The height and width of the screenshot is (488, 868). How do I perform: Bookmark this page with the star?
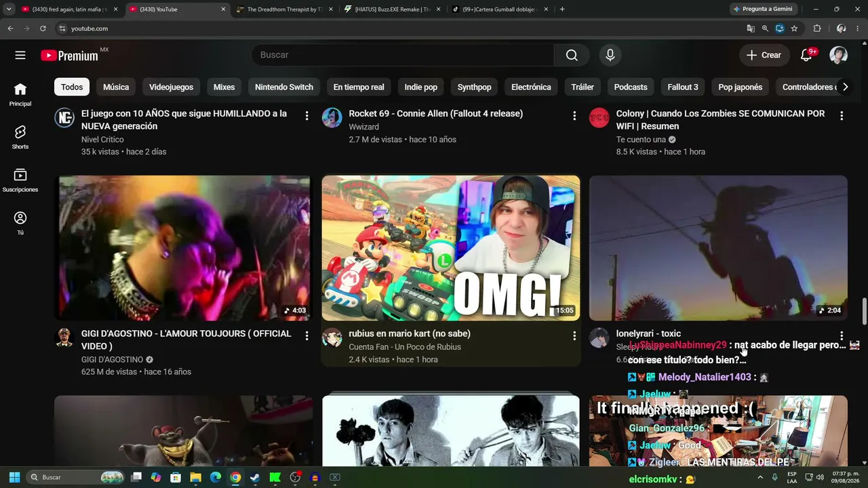(x=794, y=28)
